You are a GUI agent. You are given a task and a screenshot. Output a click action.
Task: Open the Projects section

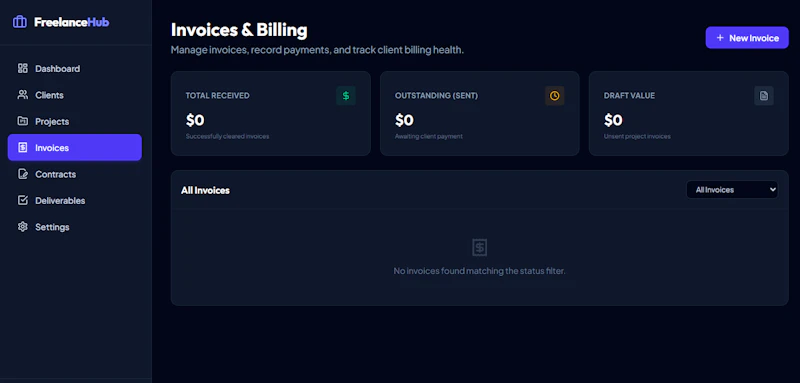pyautogui.click(x=74, y=121)
